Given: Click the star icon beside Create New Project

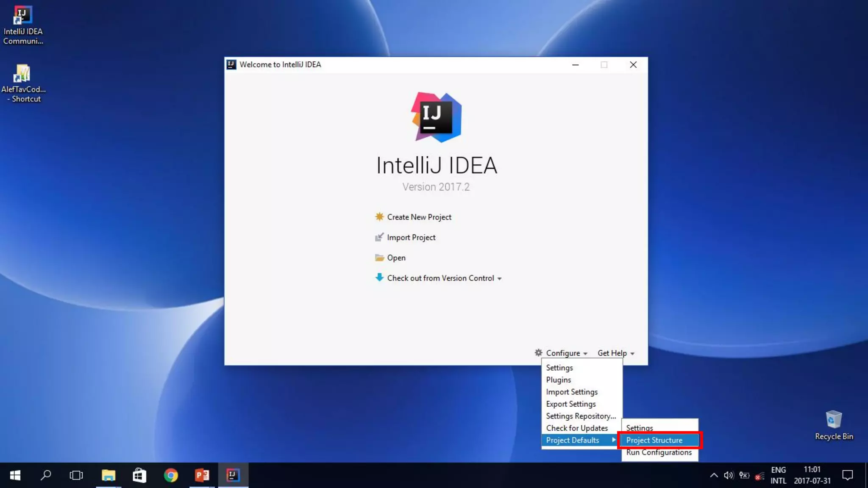Looking at the screenshot, I should click(x=379, y=216).
